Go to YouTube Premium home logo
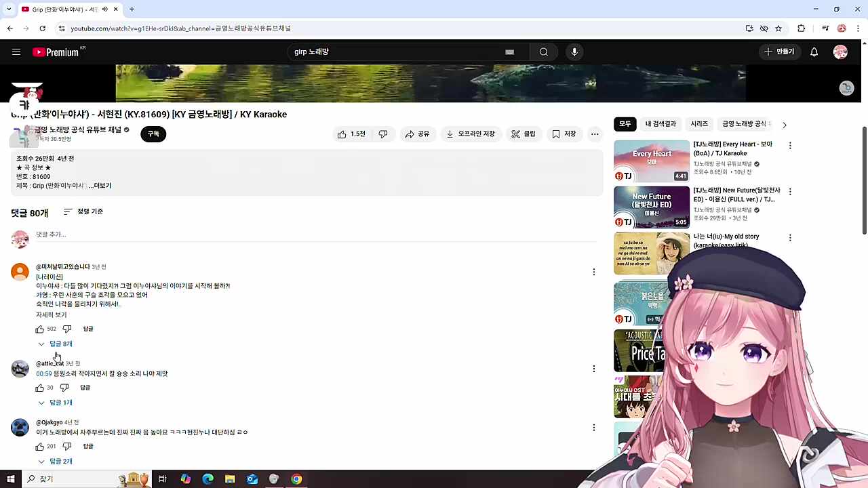The width and height of the screenshot is (868, 488). coord(56,52)
